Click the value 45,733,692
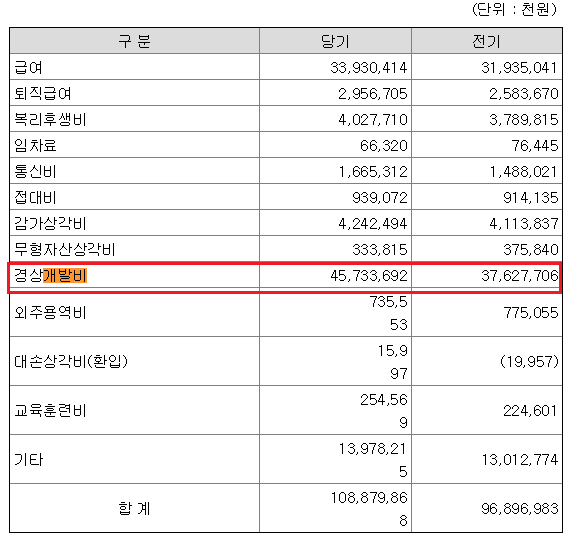Viewport: 566px width, 540px height. point(369,276)
